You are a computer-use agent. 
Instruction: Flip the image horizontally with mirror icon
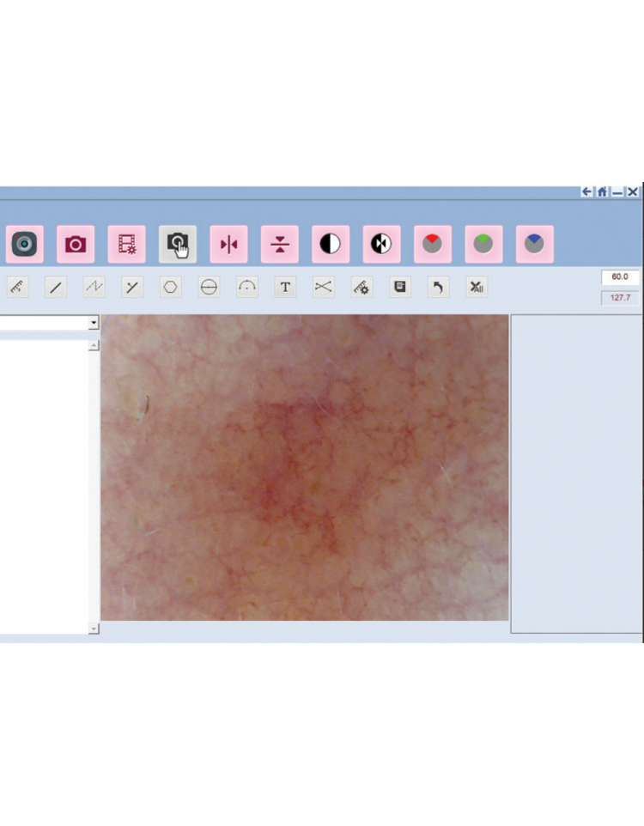point(228,245)
